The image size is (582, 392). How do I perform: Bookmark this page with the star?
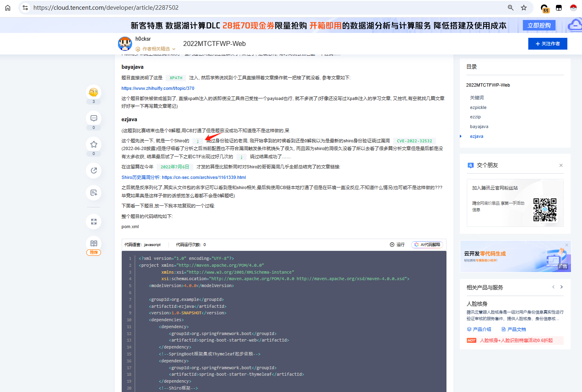tap(524, 8)
